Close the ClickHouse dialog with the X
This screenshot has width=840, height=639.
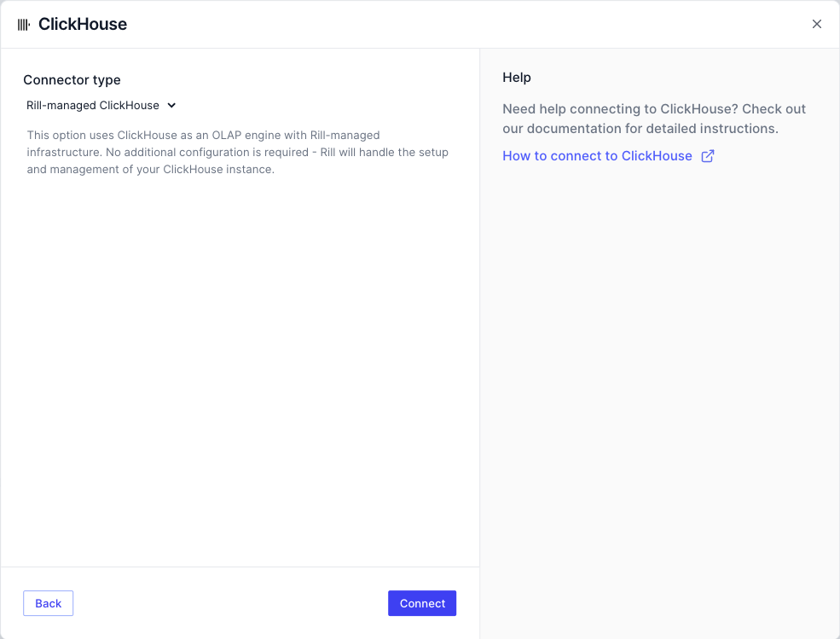pyautogui.click(x=816, y=24)
